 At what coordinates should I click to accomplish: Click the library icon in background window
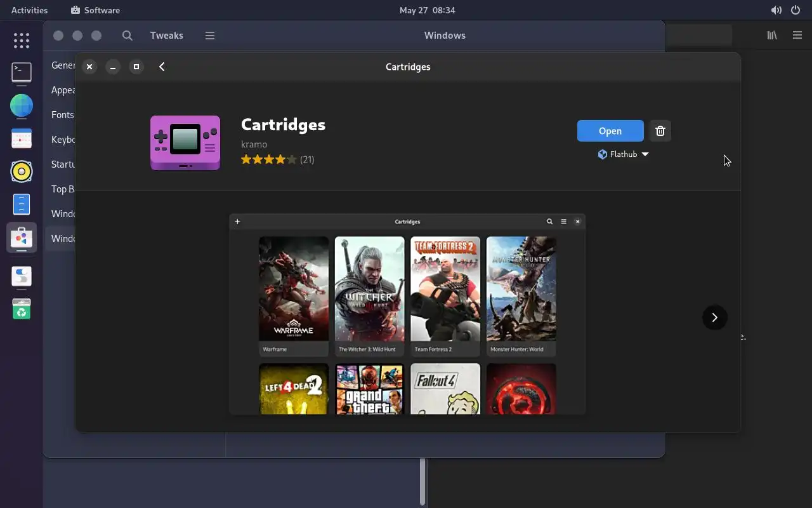772,36
